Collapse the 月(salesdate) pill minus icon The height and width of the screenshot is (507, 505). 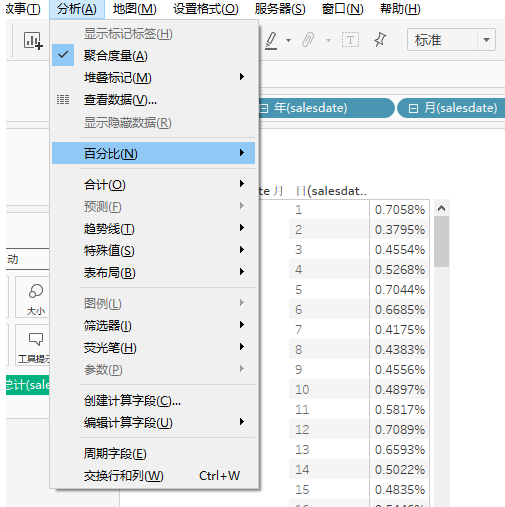413,108
